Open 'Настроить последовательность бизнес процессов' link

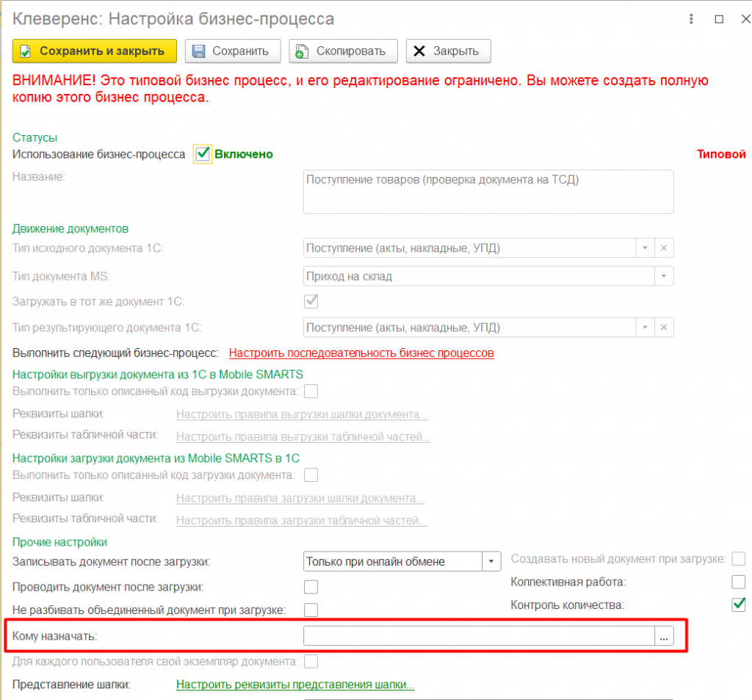361,353
